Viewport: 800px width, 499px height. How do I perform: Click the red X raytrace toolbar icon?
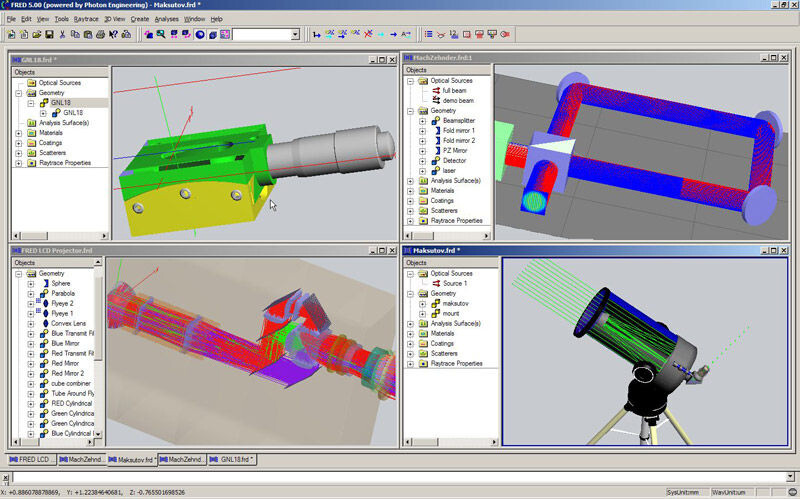[x=368, y=34]
